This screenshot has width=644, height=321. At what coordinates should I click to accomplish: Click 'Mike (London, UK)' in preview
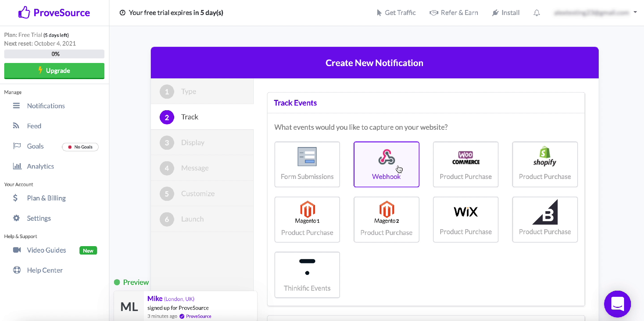coord(171,299)
